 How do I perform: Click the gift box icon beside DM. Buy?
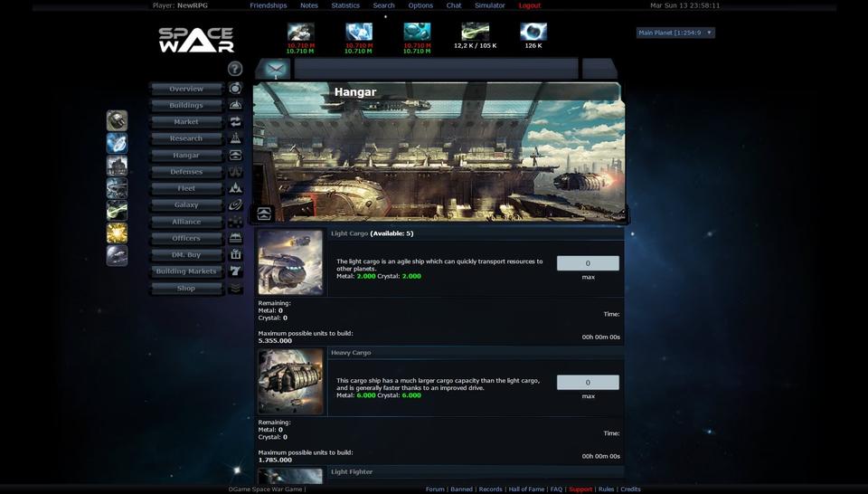click(x=235, y=255)
